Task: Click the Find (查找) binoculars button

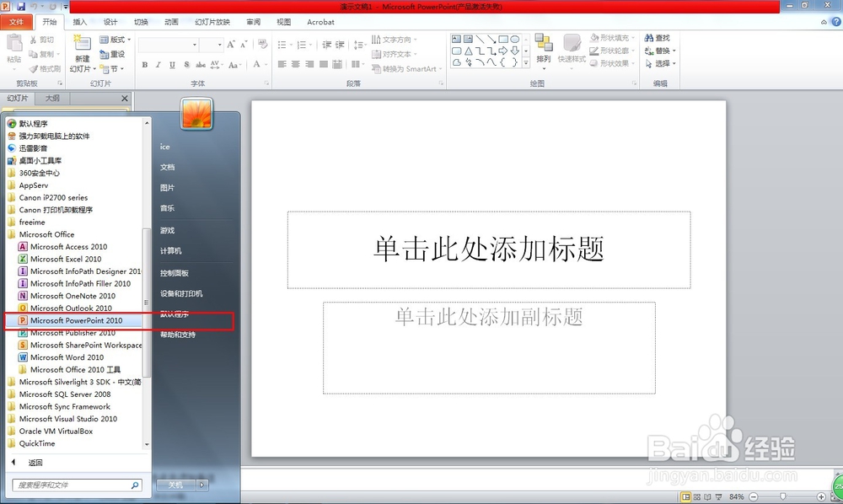Action: tap(657, 38)
